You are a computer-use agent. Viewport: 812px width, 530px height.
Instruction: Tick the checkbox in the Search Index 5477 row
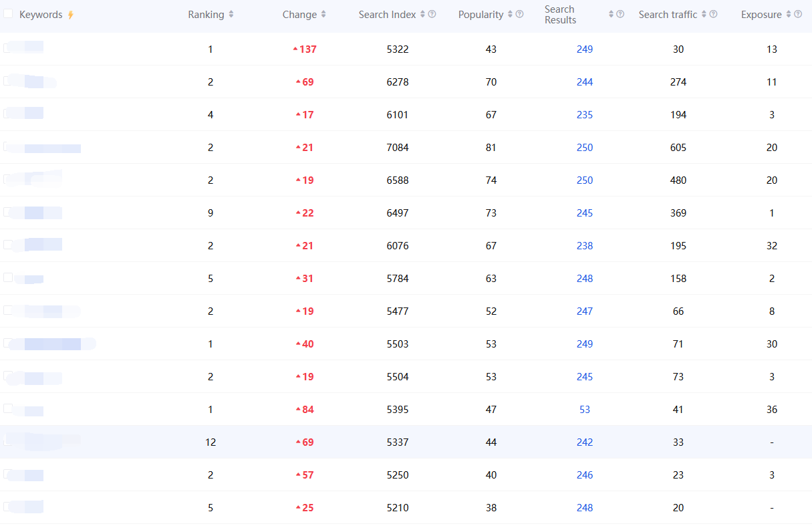coord(8,310)
